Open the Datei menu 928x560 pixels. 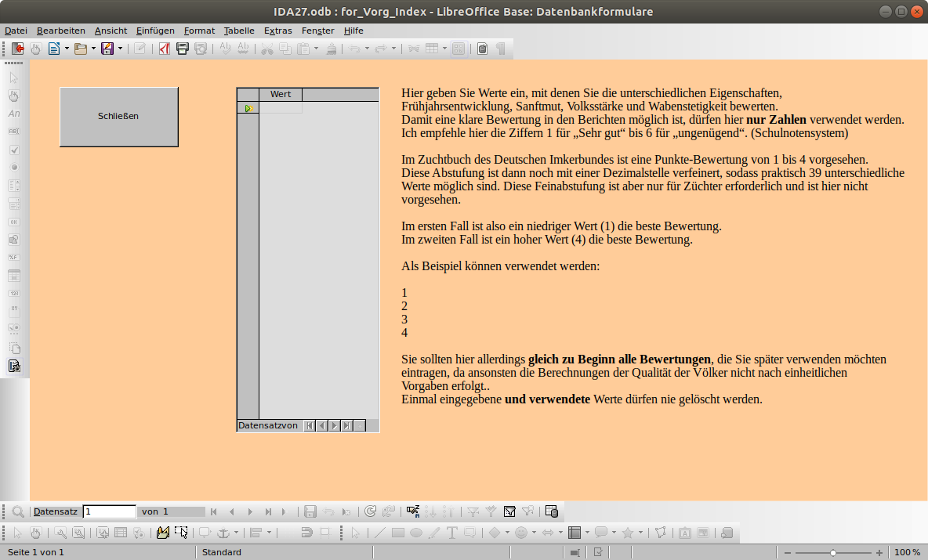click(x=16, y=31)
